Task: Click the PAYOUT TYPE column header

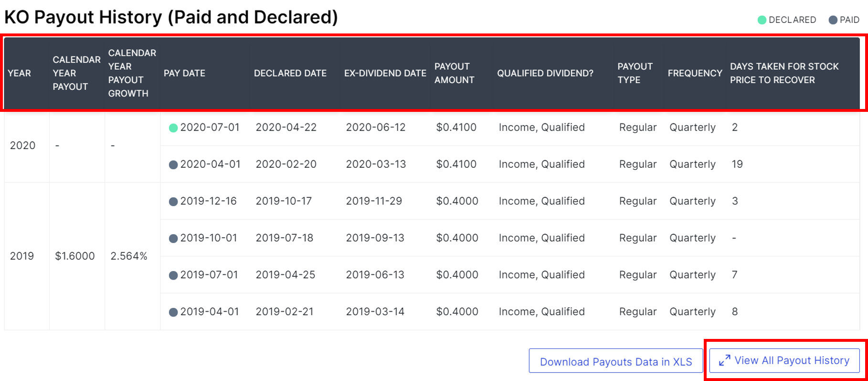Action: point(635,73)
